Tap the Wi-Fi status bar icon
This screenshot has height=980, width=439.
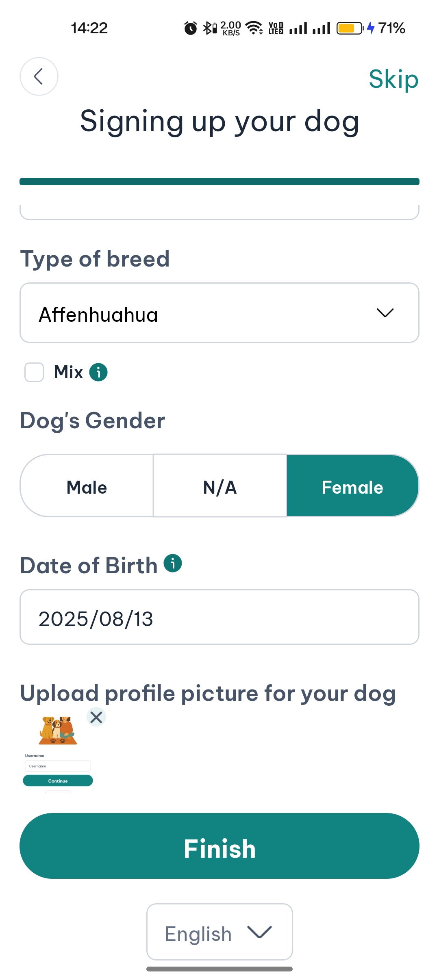coord(254,28)
